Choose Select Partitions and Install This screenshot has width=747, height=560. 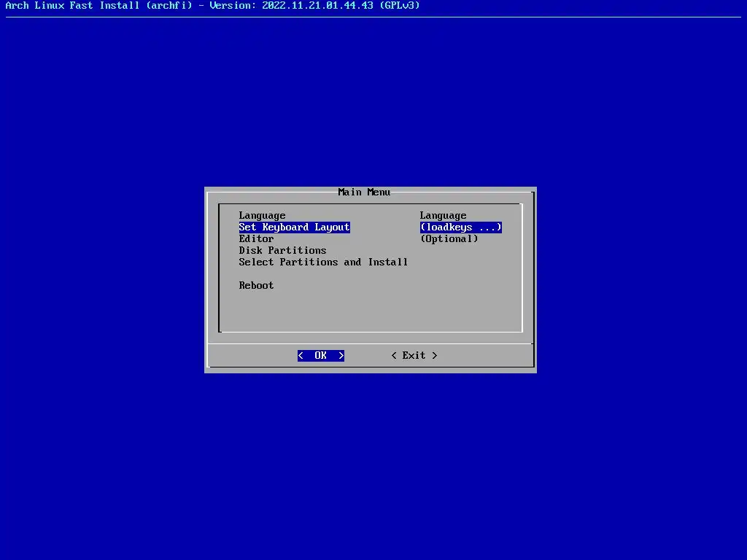coord(323,262)
